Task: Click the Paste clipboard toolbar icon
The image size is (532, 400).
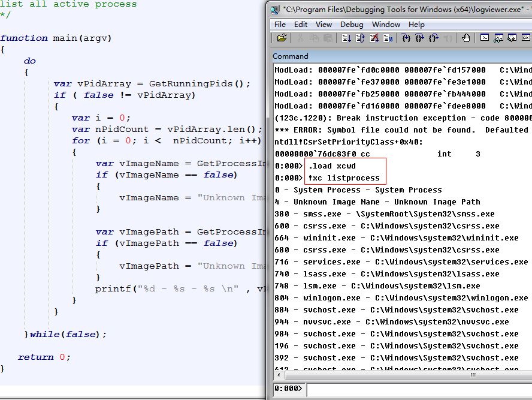Action: [328, 38]
